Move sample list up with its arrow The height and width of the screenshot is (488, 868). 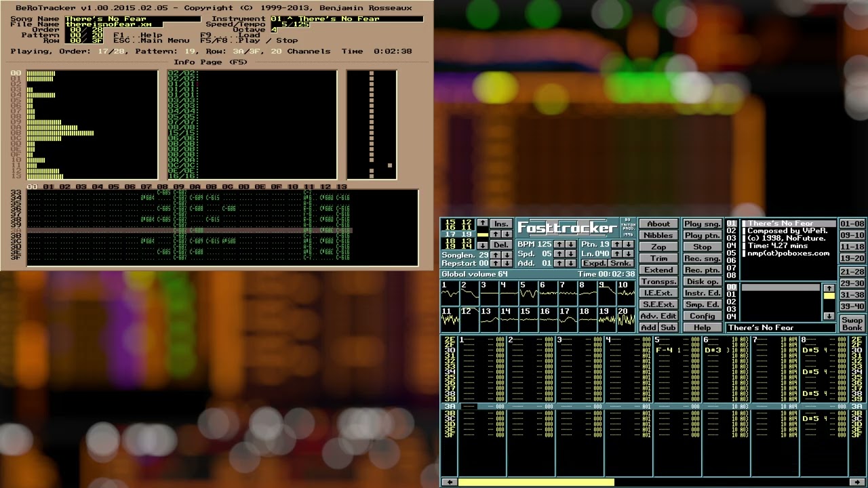(829, 288)
